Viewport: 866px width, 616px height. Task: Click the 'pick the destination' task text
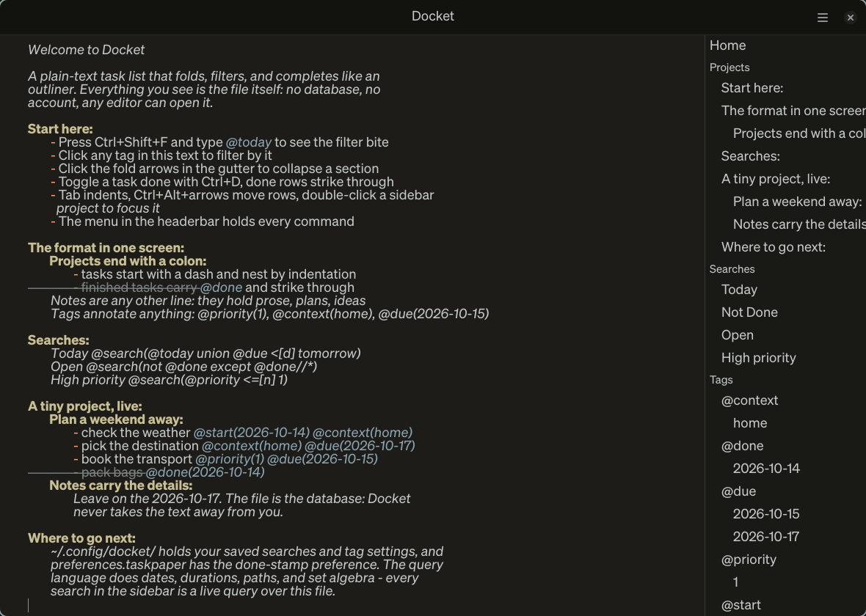click(139, 446)
